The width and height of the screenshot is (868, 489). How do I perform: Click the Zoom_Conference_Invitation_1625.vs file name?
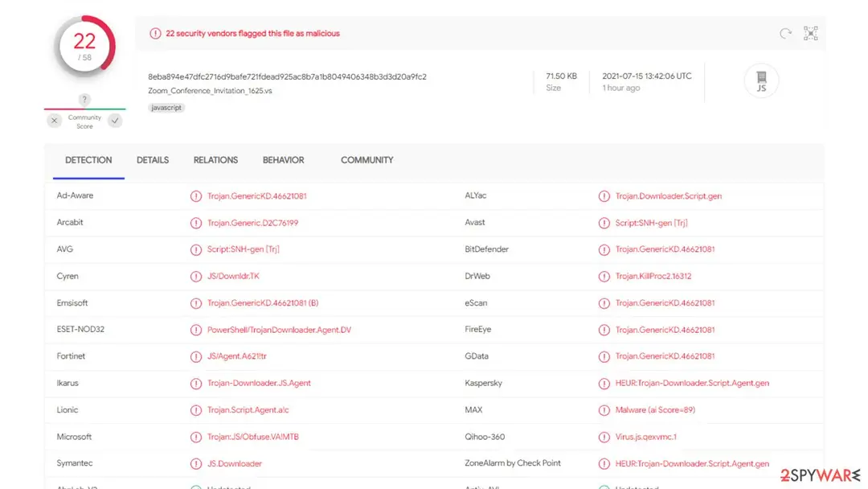(210, 91)
